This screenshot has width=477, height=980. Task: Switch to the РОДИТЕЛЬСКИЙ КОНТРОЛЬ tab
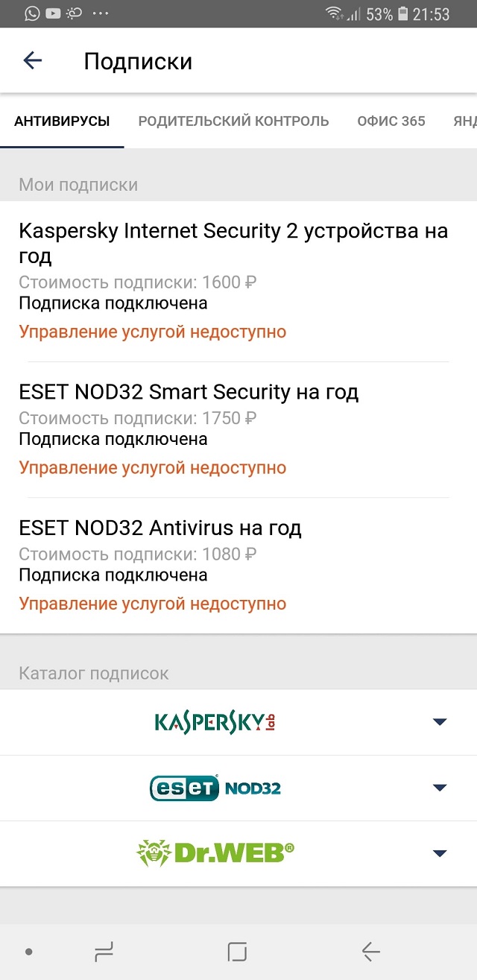pos(233,121)
